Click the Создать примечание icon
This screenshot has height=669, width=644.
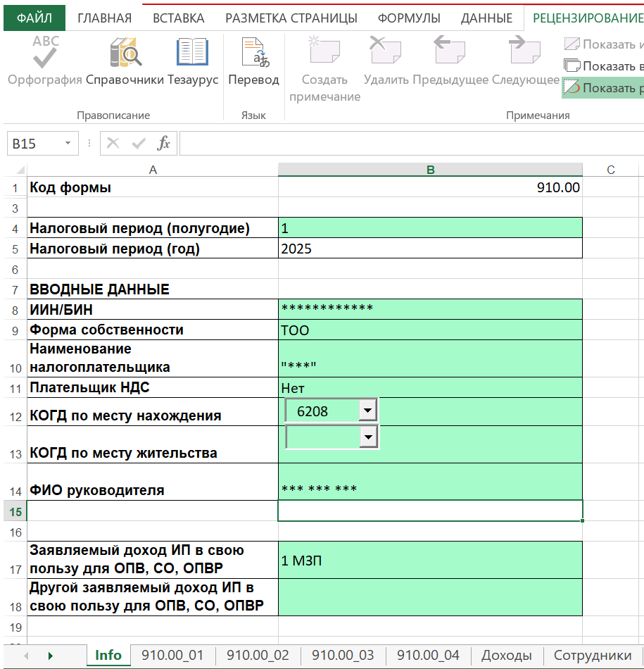(324, 50)
